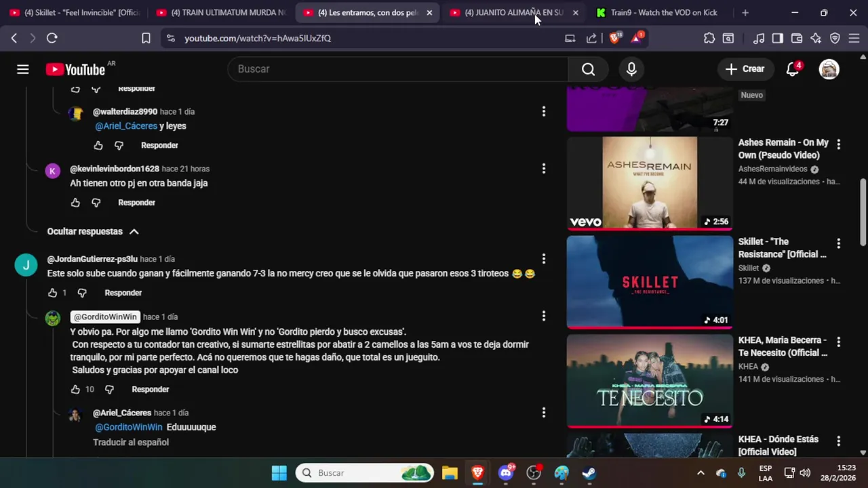The image size is (868, 488).
Task: Open the Windows Start menu
Action: [x=279, y=473]
